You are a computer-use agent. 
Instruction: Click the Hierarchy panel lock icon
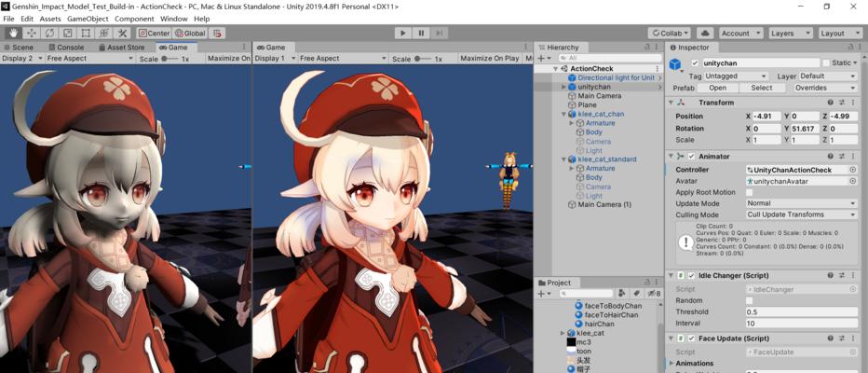[646, 48]
